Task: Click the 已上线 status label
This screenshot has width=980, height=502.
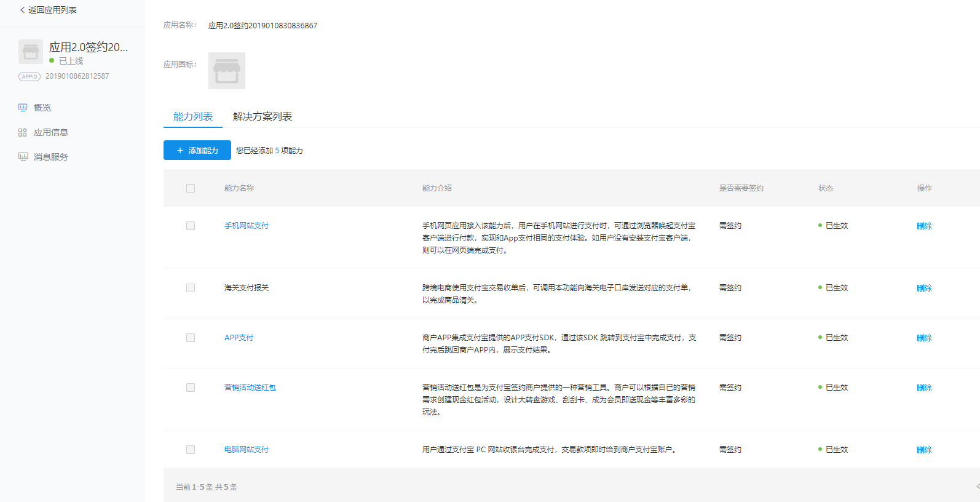Action: coord(71,61)
